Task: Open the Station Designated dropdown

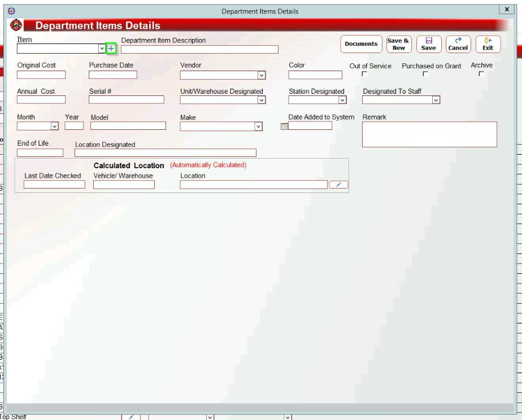Action: (342, 100)
